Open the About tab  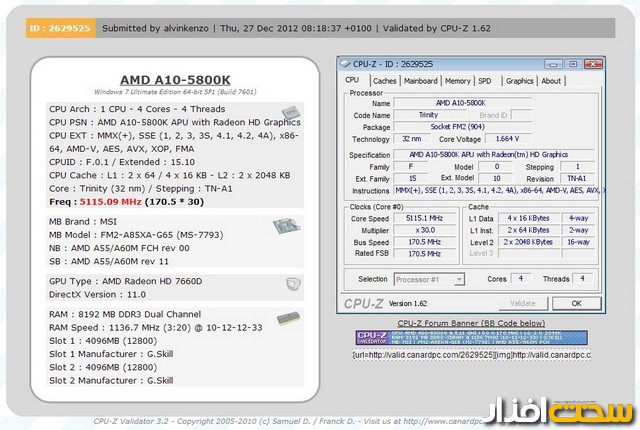click(x=551, y=81)
